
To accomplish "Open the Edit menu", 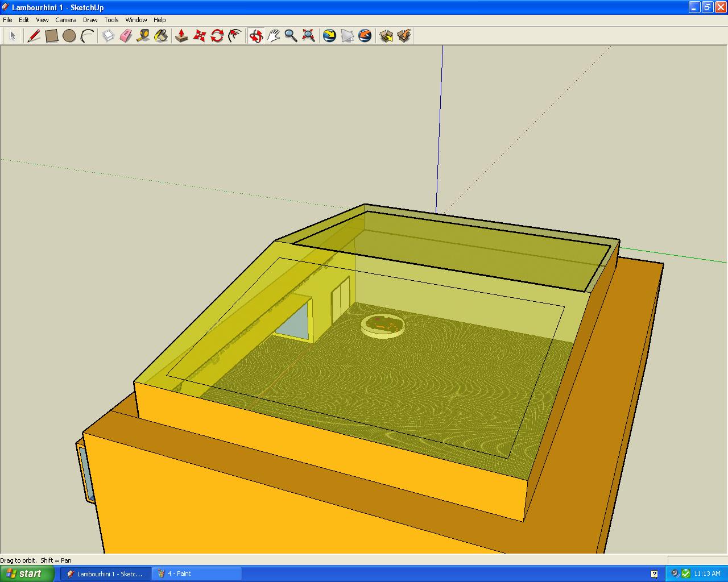I will 24,20.
